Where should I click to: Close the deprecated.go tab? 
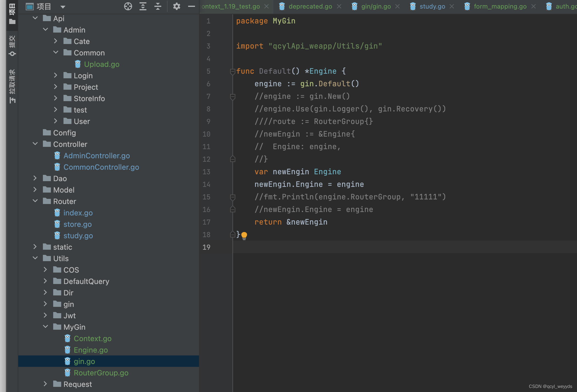tap(339, 6)
